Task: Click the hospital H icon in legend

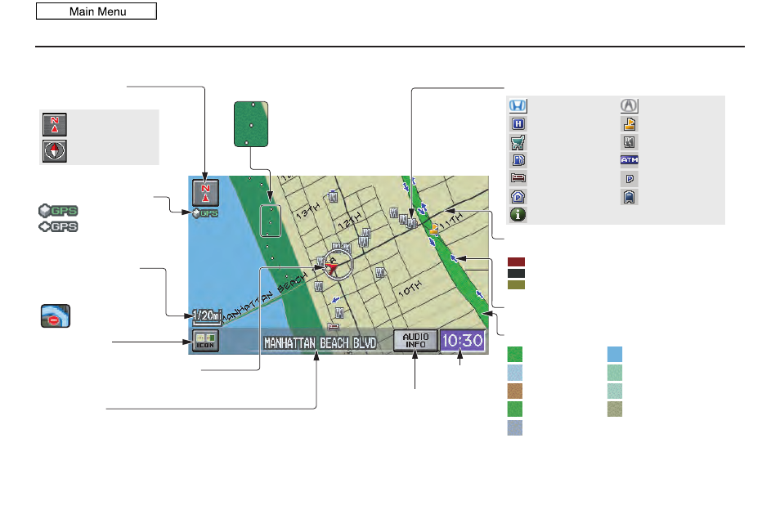Action: [518, 123]
